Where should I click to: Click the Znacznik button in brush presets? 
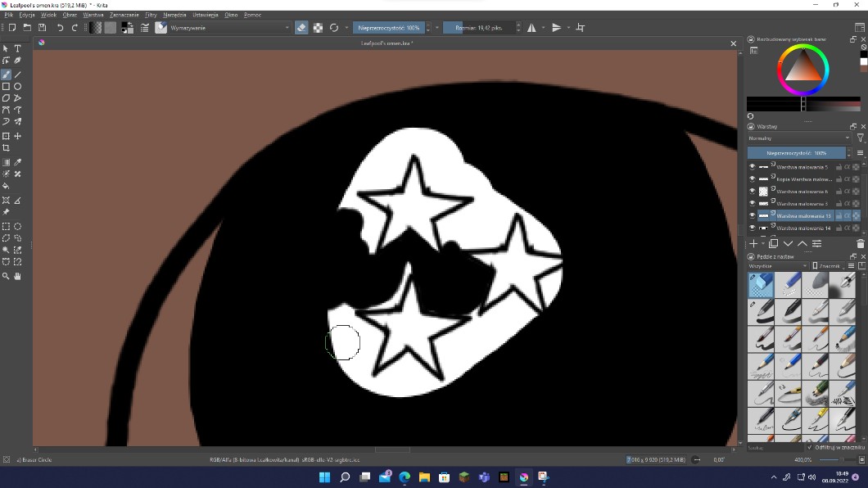[x=828, y=266]
